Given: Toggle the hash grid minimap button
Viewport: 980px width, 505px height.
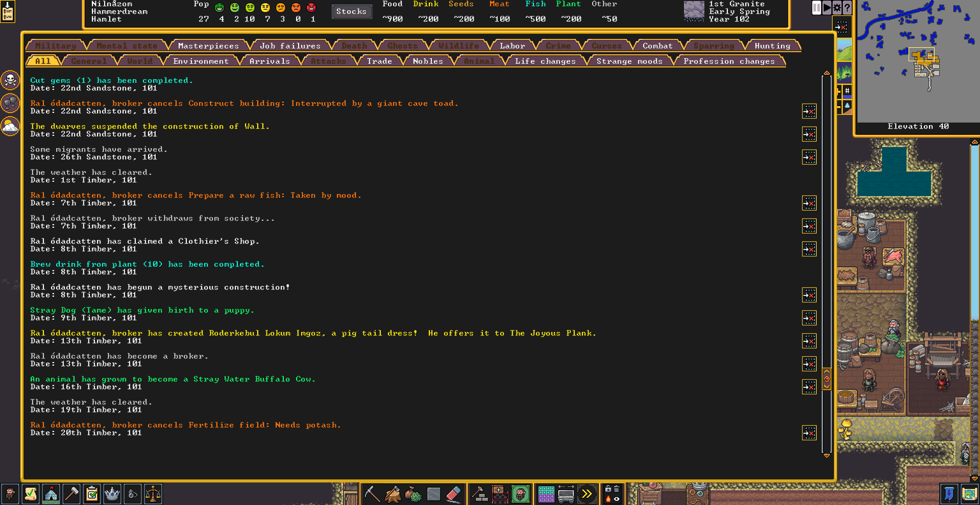Looking at the screenshot, I should click(847, 91).
